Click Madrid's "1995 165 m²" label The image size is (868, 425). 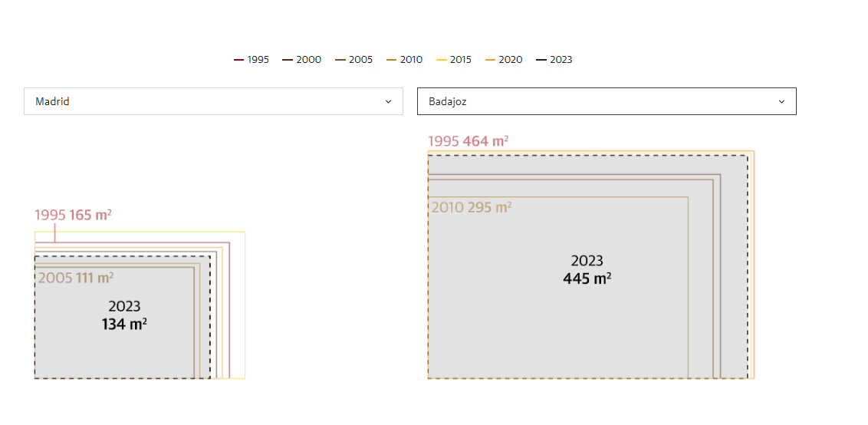[x=74, y=216]
